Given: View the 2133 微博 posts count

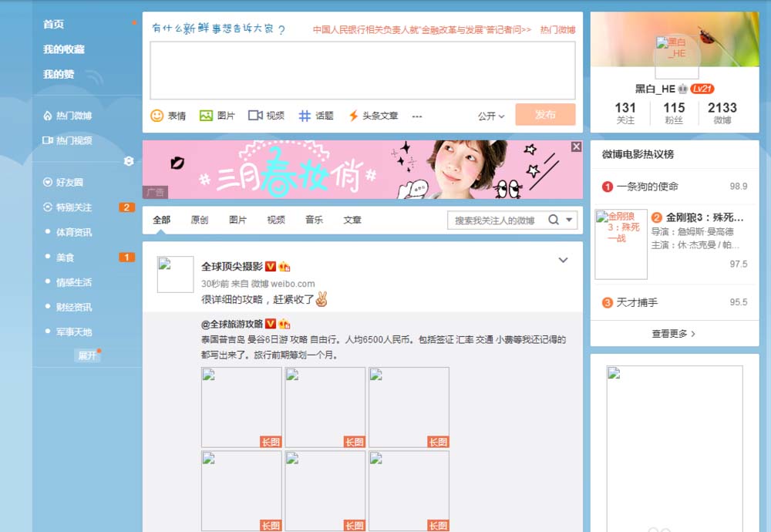Looking at the screenshot, I should (x=722, y=113).
